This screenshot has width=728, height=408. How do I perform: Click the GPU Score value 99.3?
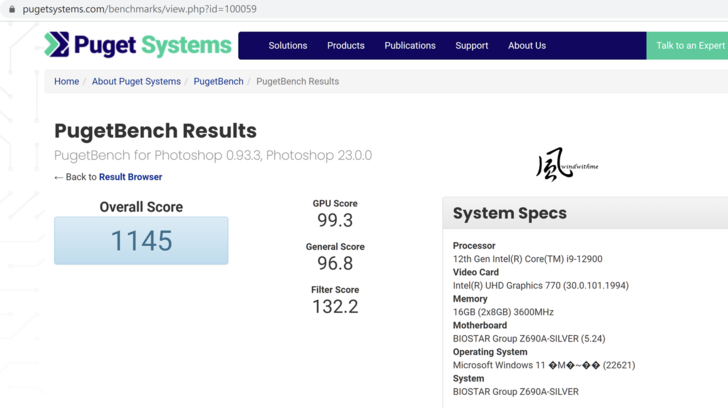[x=335, y=220]
